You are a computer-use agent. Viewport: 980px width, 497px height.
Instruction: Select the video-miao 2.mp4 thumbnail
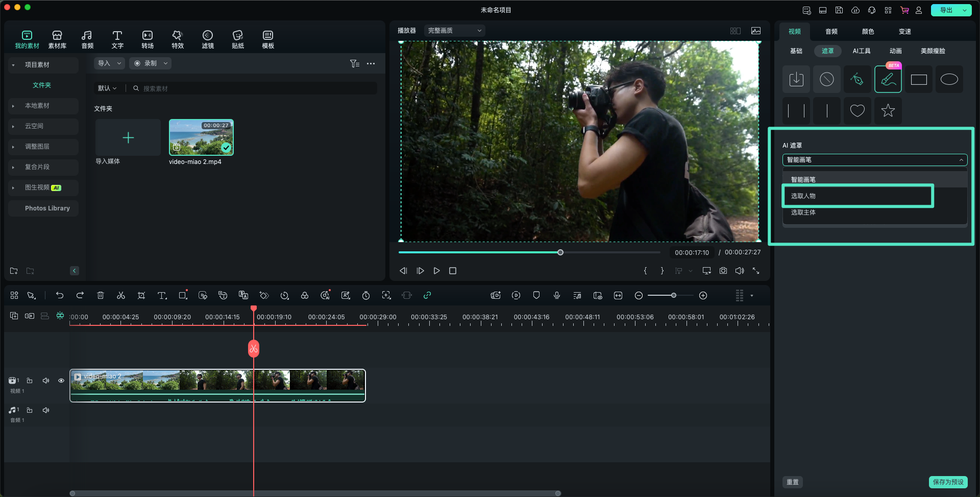[x=201, y=137]
